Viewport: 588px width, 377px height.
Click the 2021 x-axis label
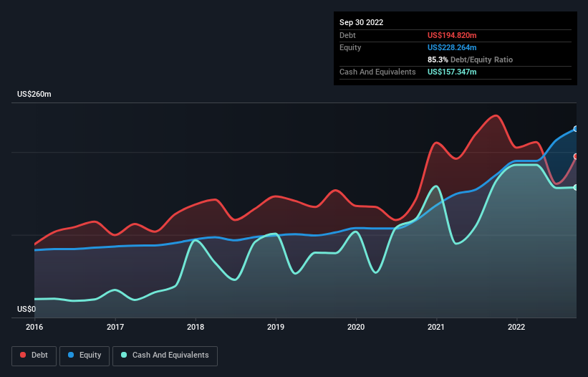[x=436, y=327]
